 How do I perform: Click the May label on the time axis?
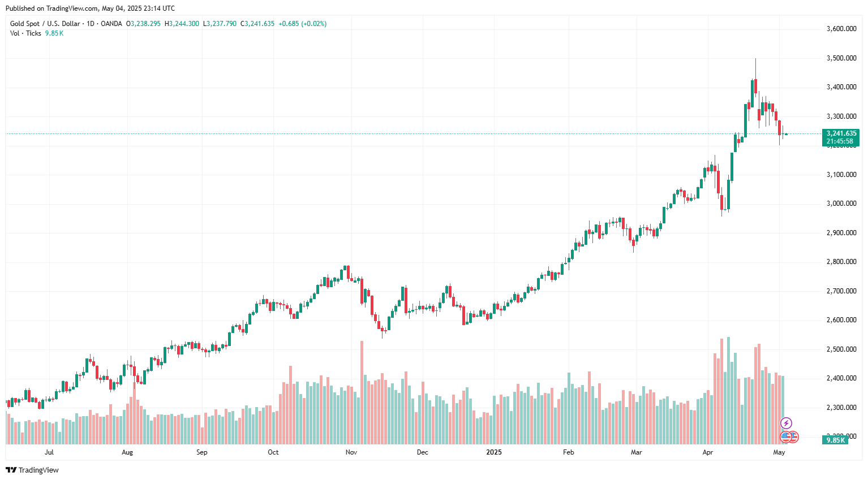[x=779, y=452]
